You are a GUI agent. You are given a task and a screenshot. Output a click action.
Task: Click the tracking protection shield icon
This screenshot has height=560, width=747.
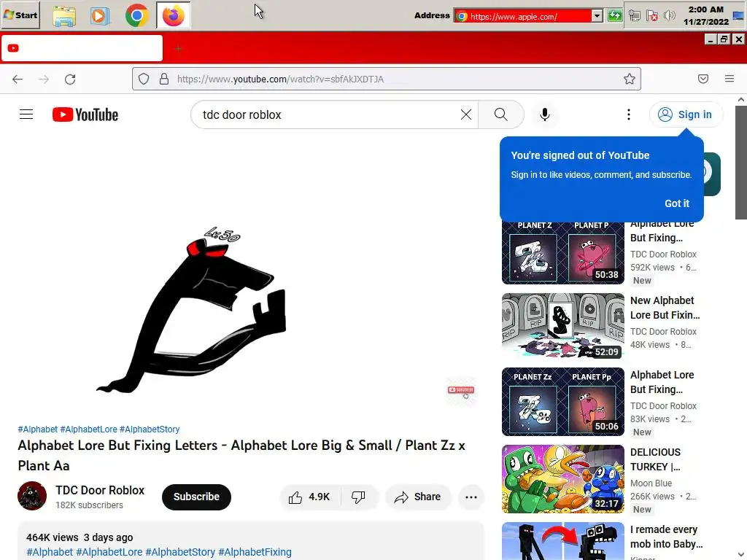point(144,79)
